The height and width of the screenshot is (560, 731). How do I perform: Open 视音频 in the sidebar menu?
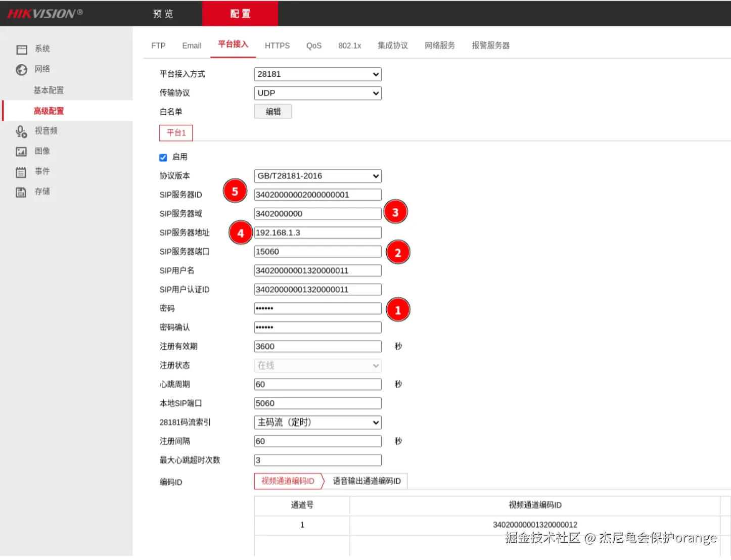pyautogui.click(x=46, y=131)
